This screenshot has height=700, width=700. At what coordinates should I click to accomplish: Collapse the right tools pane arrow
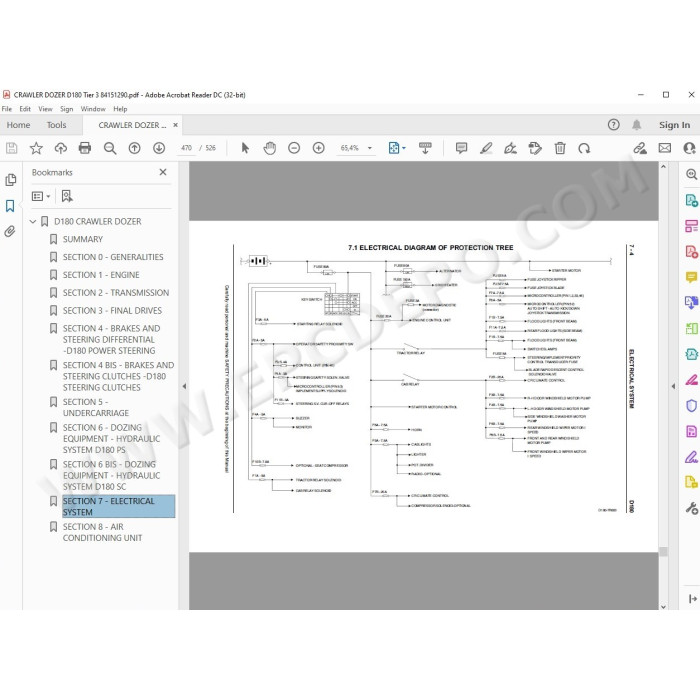pos(673,386)
